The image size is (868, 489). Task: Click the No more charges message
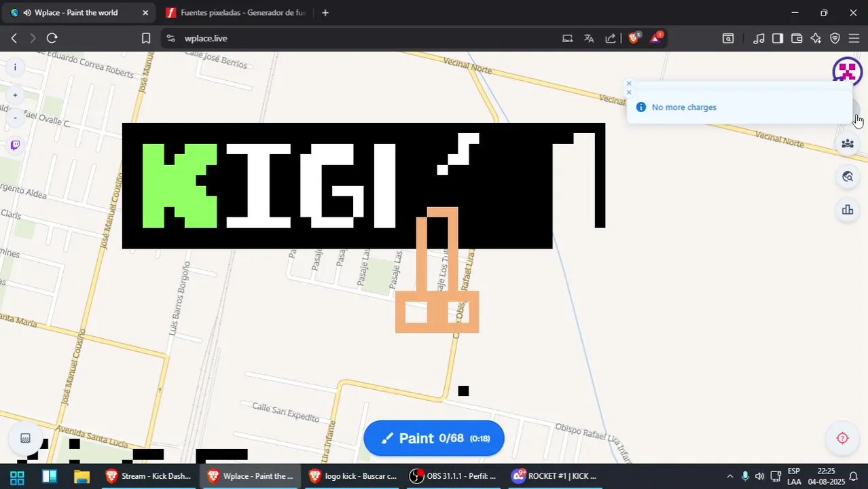tap(683, 107)
